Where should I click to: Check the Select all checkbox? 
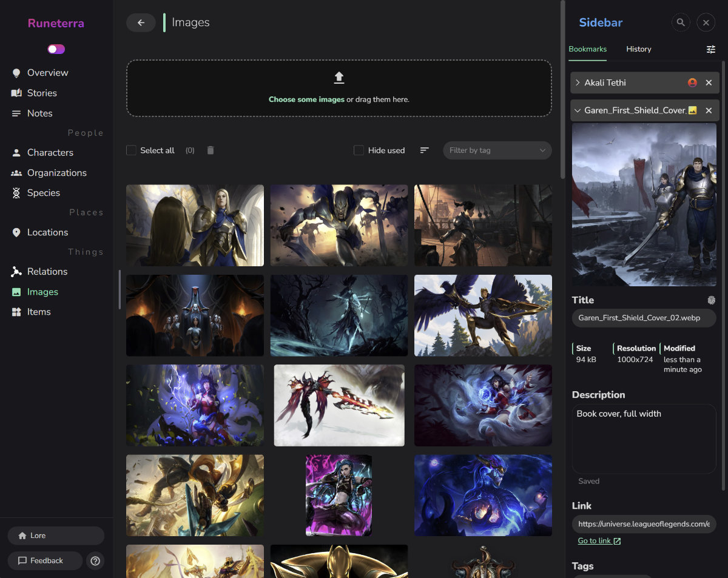click(x=131, y=150)
